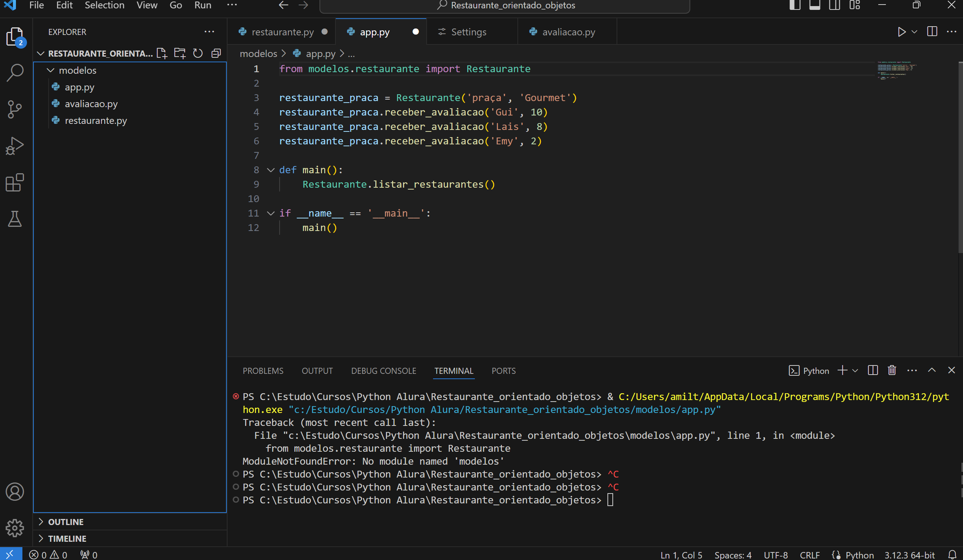The image size is (963, 560).
Task: Open terminal panel more actions
Action: tap(912, 370)
